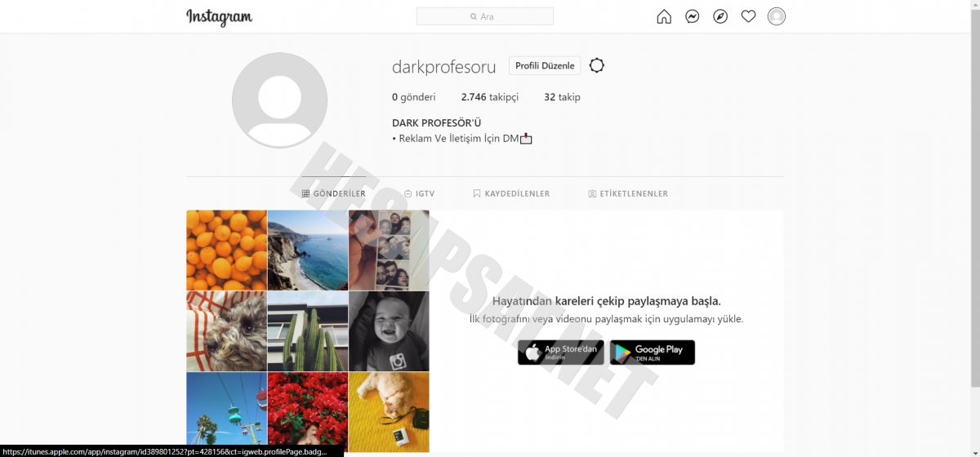Click the DARK PROFESÖR'Ü display name

coord(437,123)
